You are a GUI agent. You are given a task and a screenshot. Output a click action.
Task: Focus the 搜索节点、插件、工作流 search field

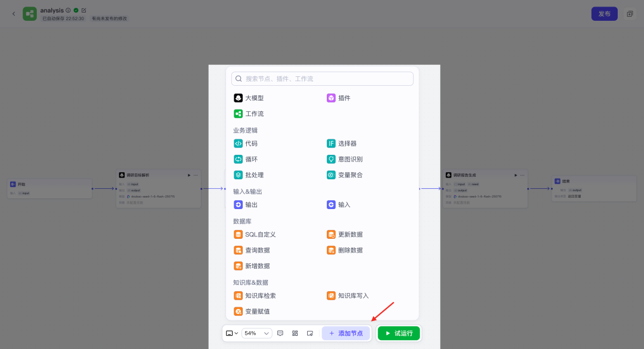coord(323,79)
